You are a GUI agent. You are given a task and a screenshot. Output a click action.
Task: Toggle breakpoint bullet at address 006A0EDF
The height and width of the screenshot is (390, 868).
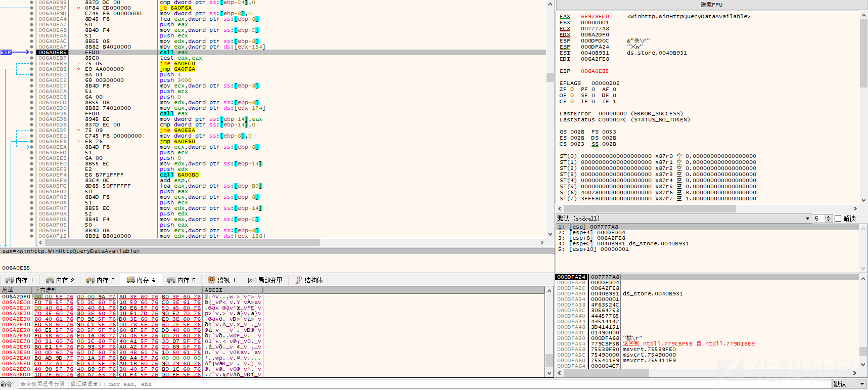(x=32, y=130)
